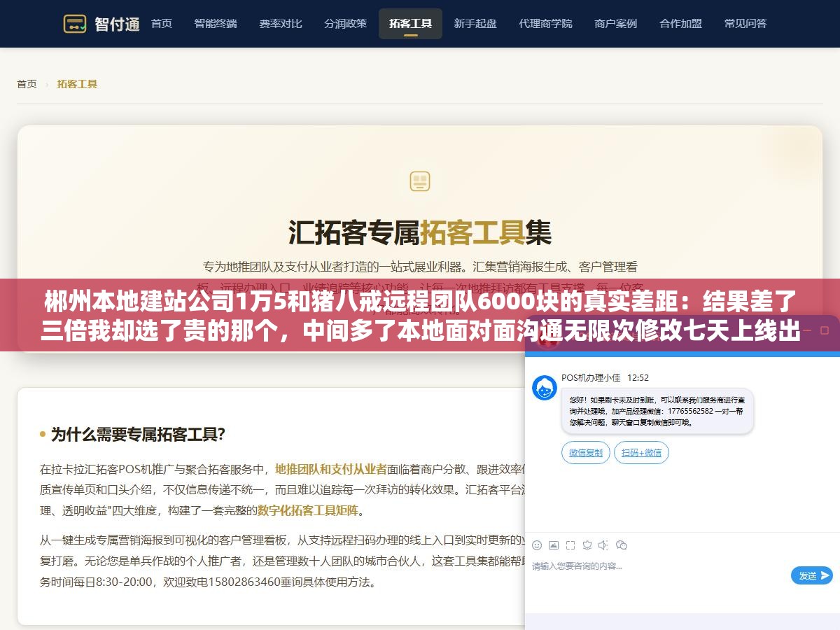Open the emoji picker in chat toolbar
Image resolution: width=840 pixels, height=630 pixels.
[x=537, y=545]
